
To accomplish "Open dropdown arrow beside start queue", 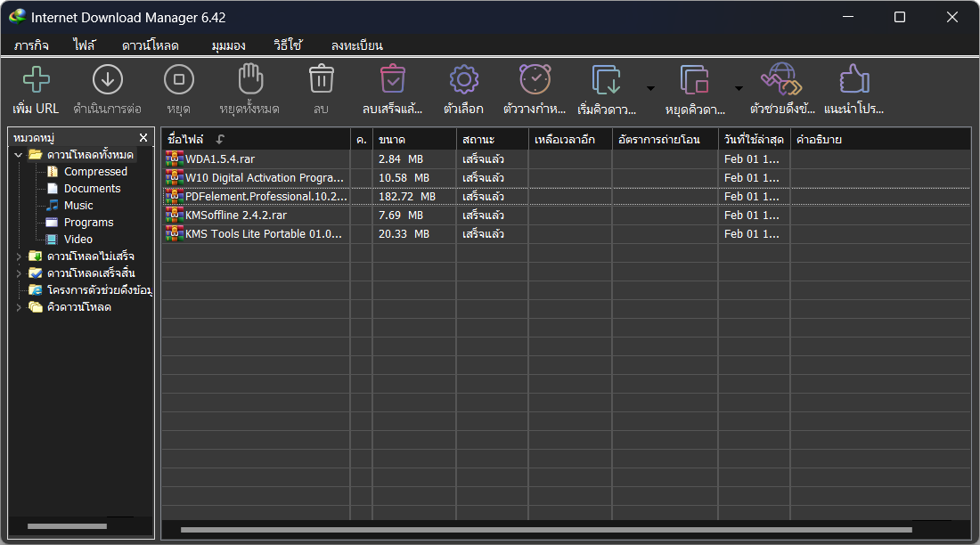I will [x=650, y=88].
